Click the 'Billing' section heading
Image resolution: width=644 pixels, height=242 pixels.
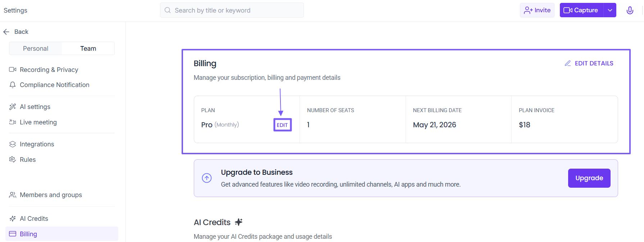pos(205,64)
